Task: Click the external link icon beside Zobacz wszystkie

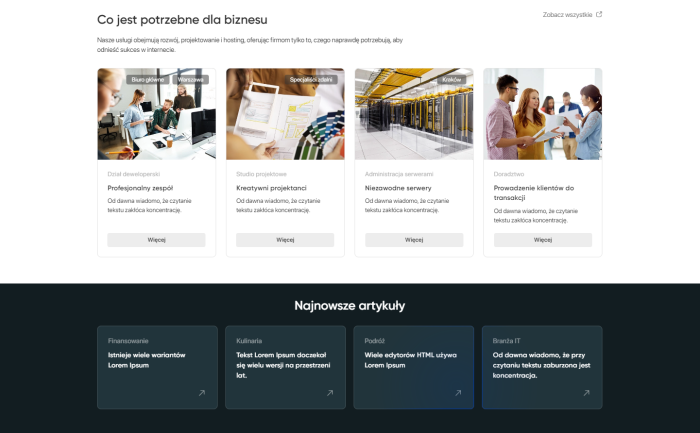Action: click(599, 15)
